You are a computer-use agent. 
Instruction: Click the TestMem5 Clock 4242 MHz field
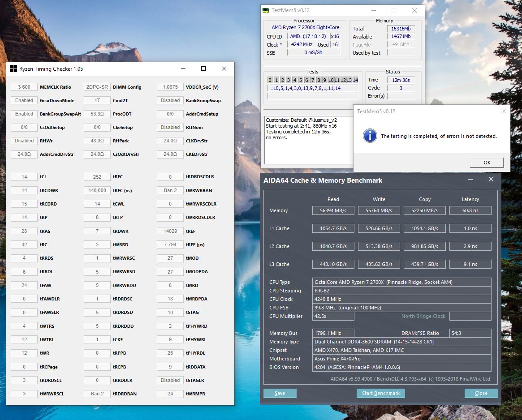[301, 45]
